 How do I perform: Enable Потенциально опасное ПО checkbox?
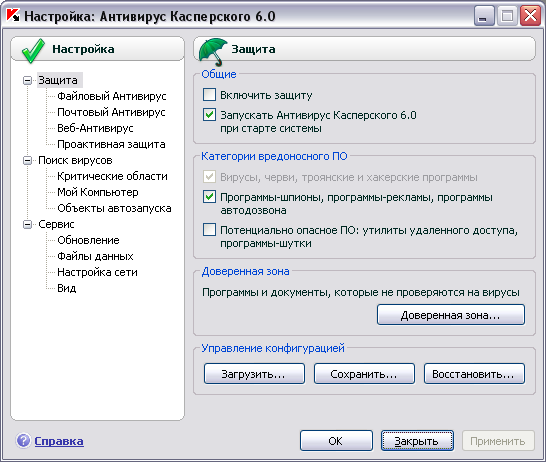point(209,230)
